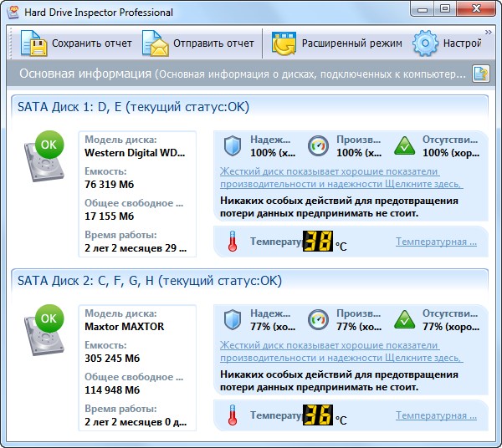
Task: Click 'SATA Диск 2: C, F, G, H' header
Action: [150, 281]
